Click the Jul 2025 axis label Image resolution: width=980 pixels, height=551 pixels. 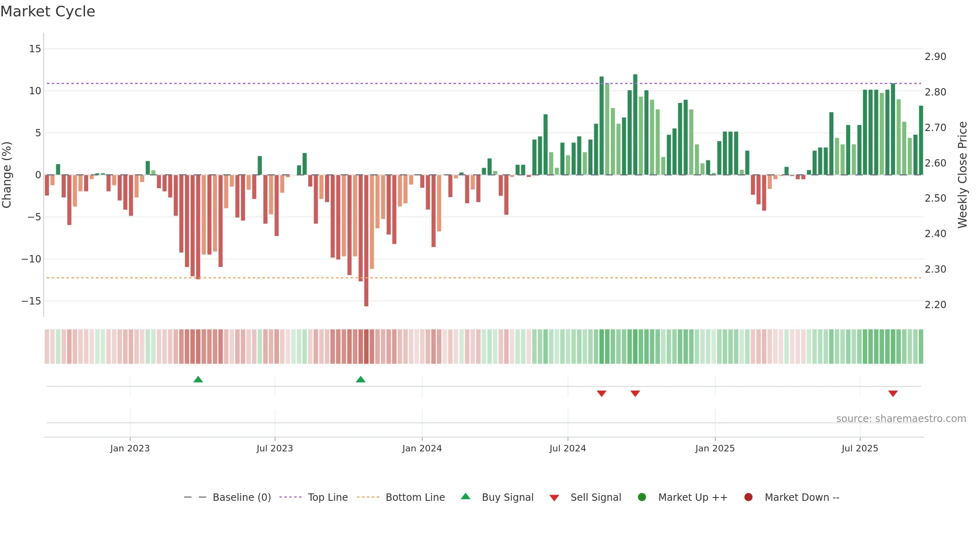pos(860,448)
